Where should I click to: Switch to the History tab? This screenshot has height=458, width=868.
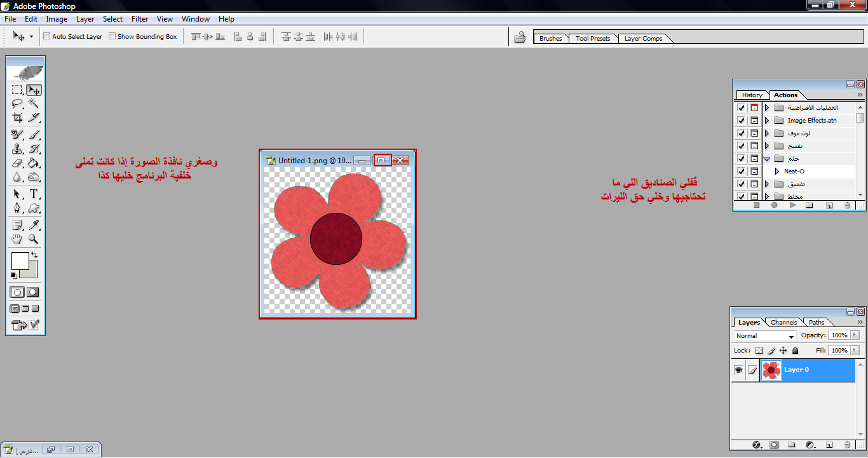[752, 95]
